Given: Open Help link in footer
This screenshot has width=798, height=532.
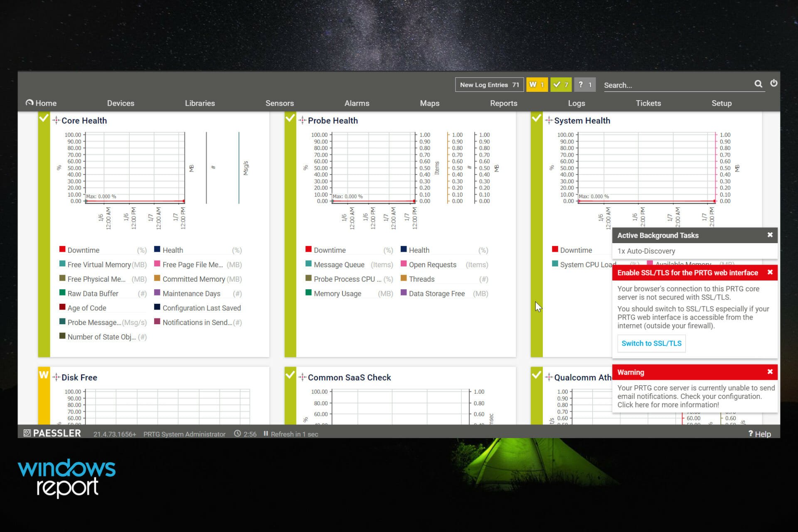Looking at the screenshot, I should (x=759, y=434).
